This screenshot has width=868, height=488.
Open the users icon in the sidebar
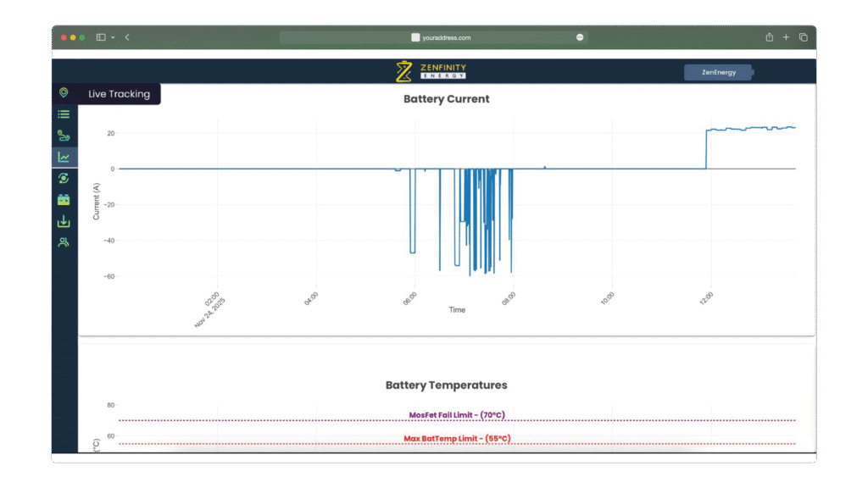pyautogui.click(x=64, y=242)
